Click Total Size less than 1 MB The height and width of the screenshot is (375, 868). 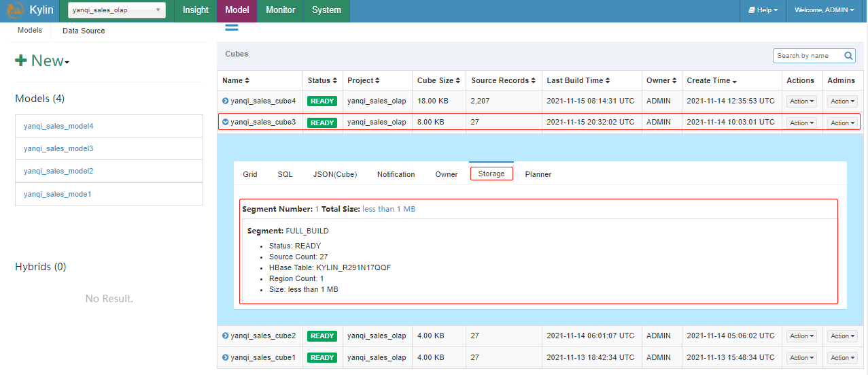pyautogui.click(x=389, y=209)
